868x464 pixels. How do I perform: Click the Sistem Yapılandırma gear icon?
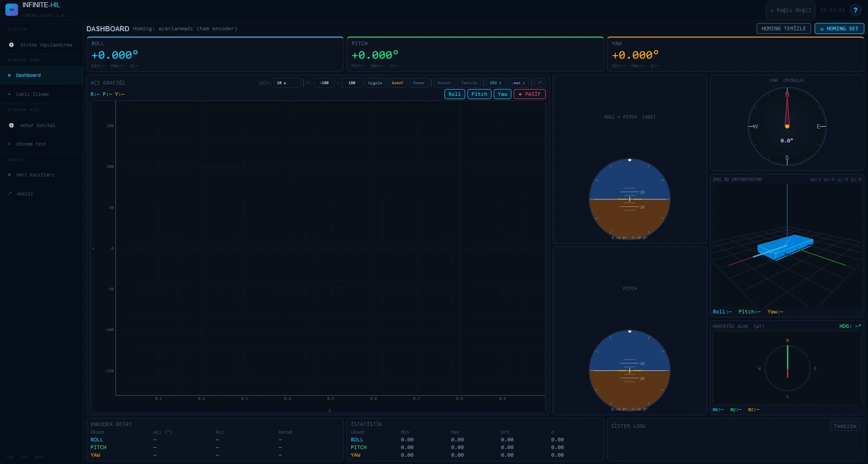click(11, 45)
